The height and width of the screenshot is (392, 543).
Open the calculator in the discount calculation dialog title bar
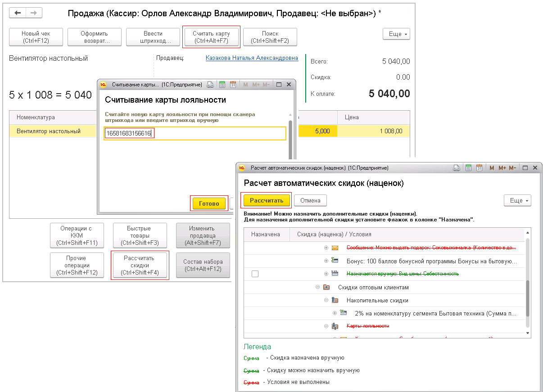tap(468, 168)
